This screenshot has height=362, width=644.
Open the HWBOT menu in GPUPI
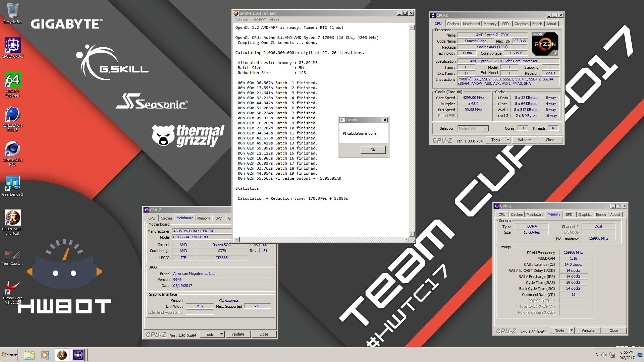(259, 20)
